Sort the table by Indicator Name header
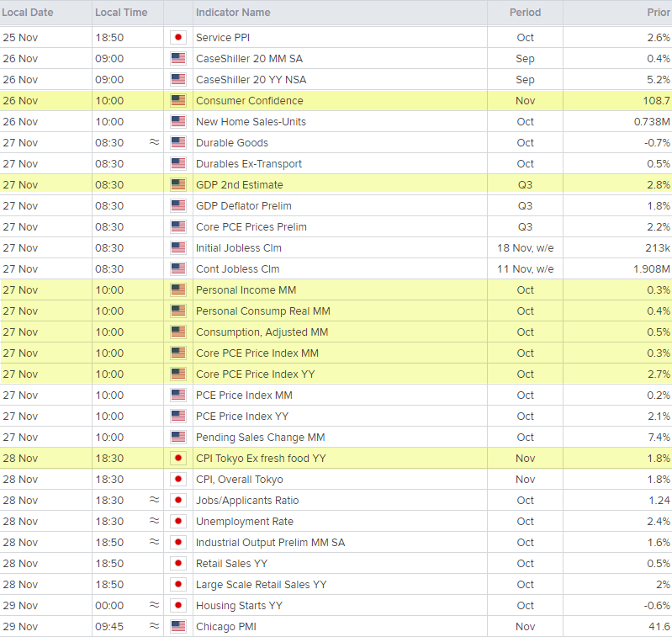672x637 pixels. click(x=233, y=13)
